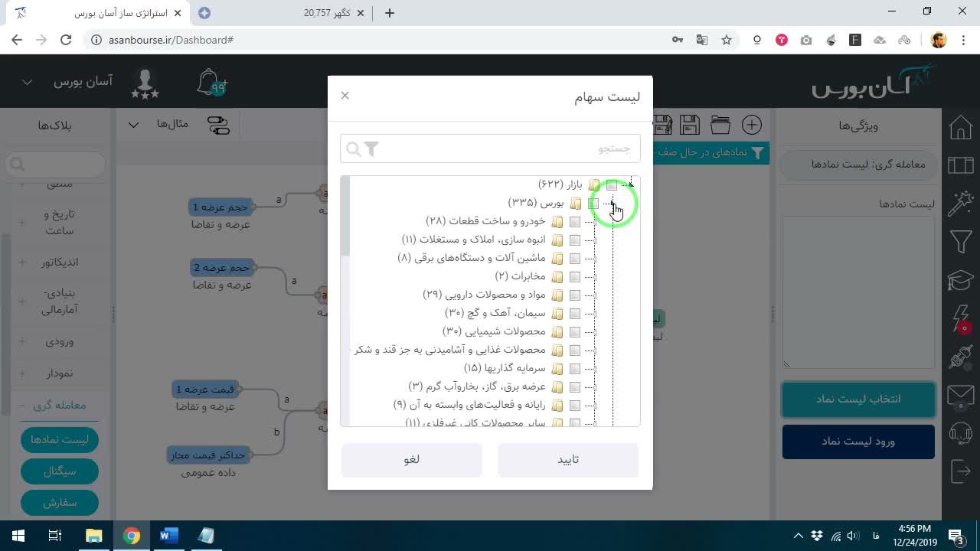The width and height of the screenshot is (980, 551).
Task: Open the مثال‌ها dropdown
Action: (158, 124)
